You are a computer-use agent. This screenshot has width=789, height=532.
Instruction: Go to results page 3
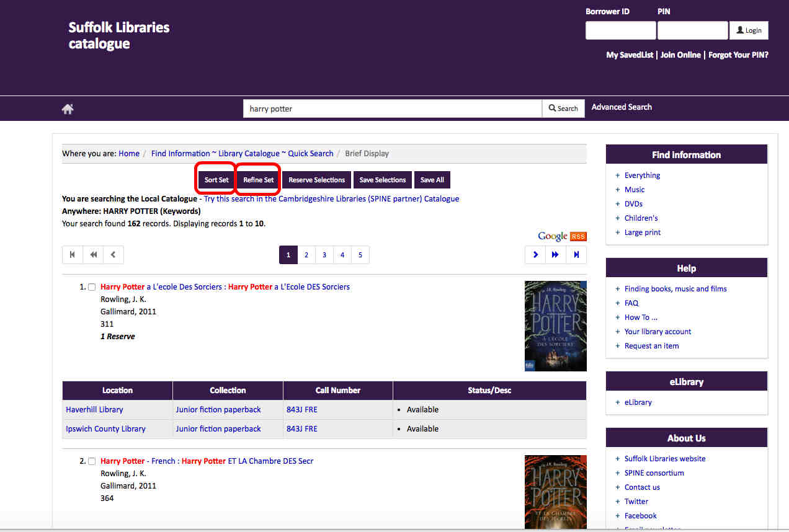click(324, 255)
